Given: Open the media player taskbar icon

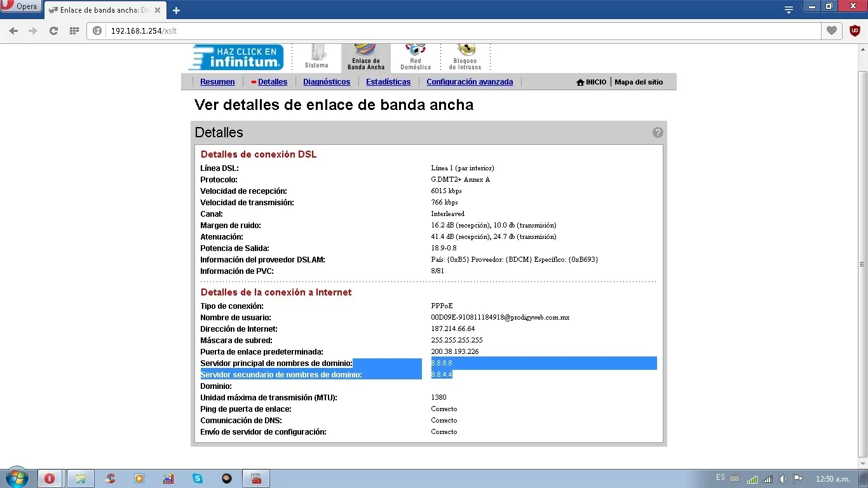Looking at the screenshot, I should 139,478.
